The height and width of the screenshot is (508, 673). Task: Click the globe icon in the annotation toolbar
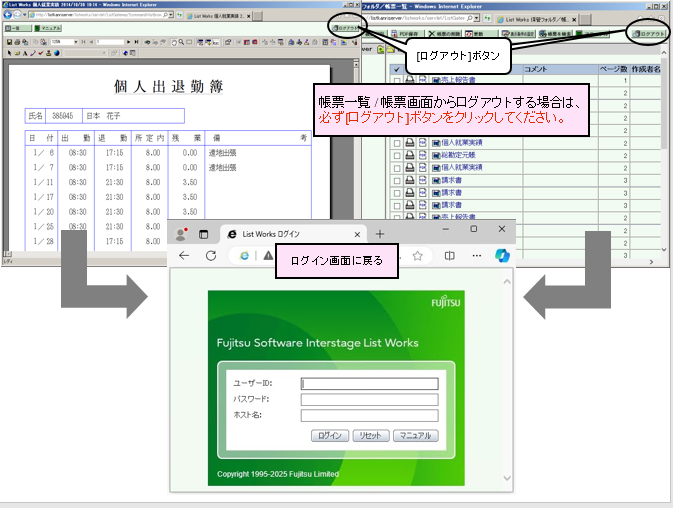[57, 53]
